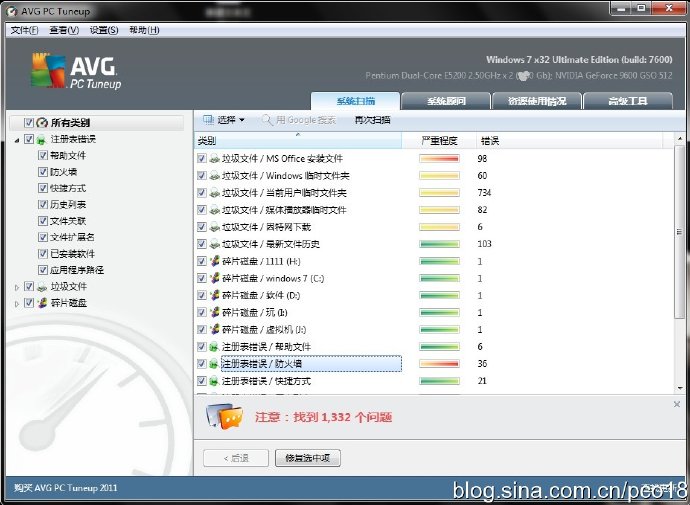Switch to the 资源使用情况 tab

pos(537,101)
